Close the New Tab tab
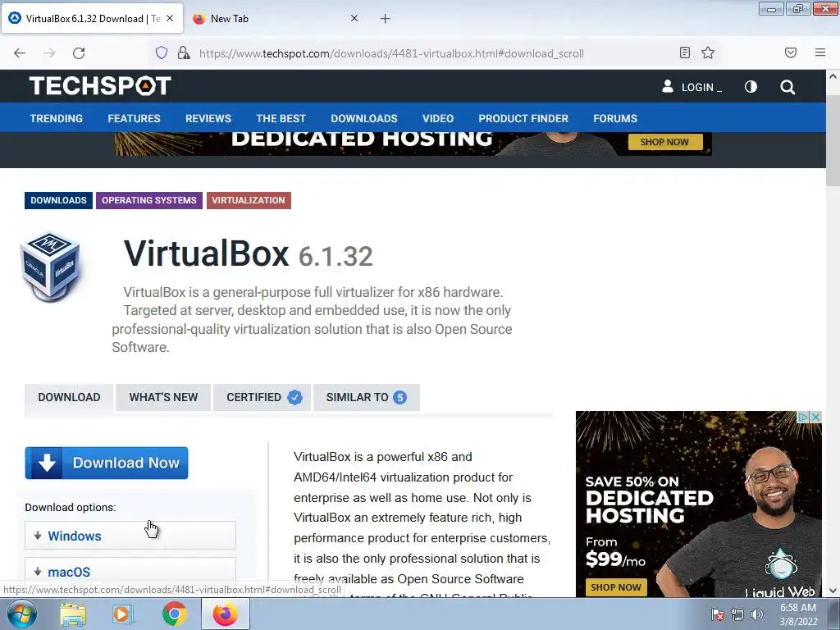 click(354, 18)
